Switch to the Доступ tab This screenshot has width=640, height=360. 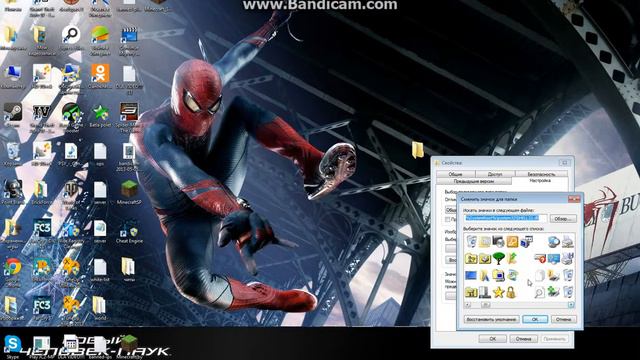click(x=495, y=173)
